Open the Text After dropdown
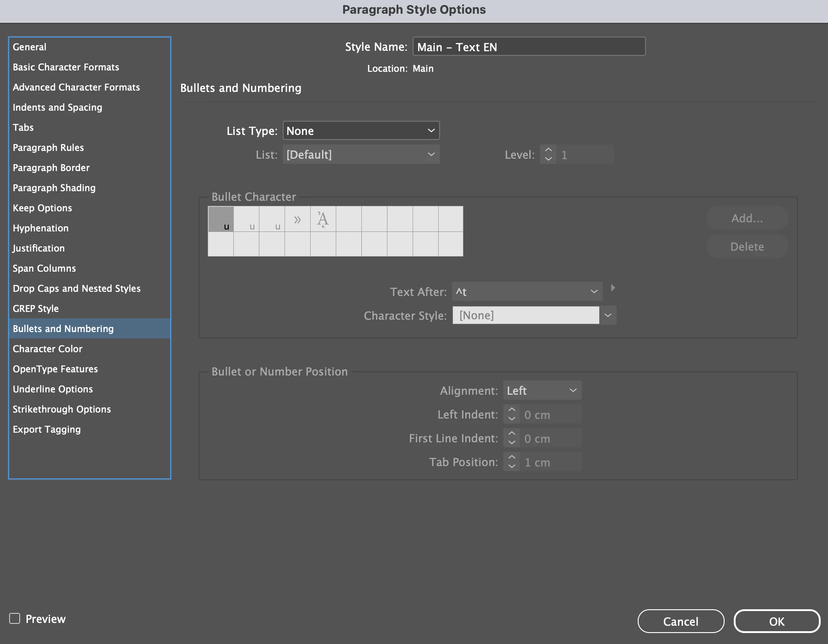This screenshot has width=828, height=644. (x=527, y=291)
